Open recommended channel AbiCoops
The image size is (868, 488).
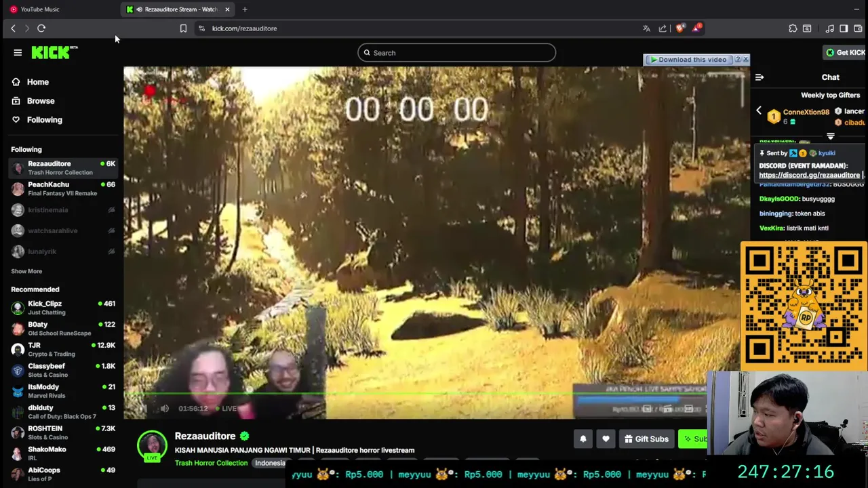(x=62, y=474)
